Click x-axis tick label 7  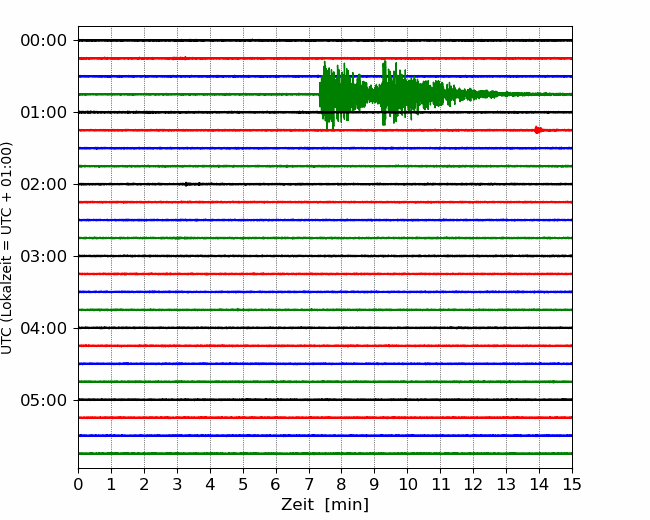309,484
